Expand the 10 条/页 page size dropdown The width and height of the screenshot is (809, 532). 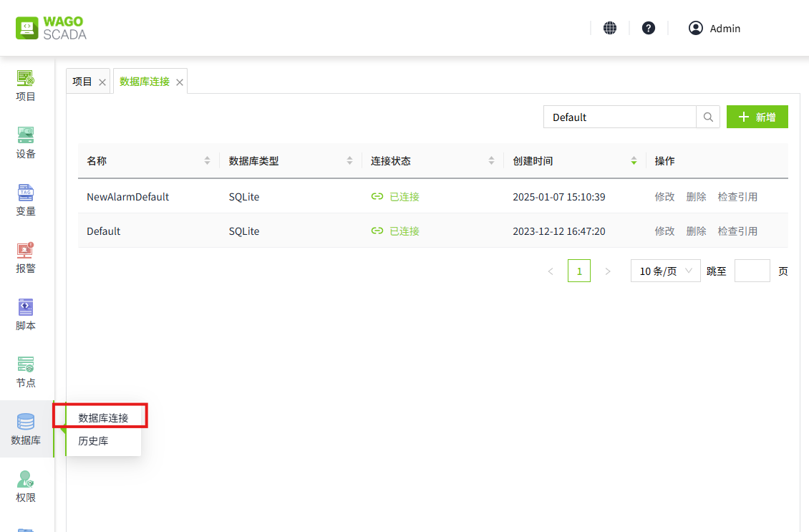click(x=665, y=271)
